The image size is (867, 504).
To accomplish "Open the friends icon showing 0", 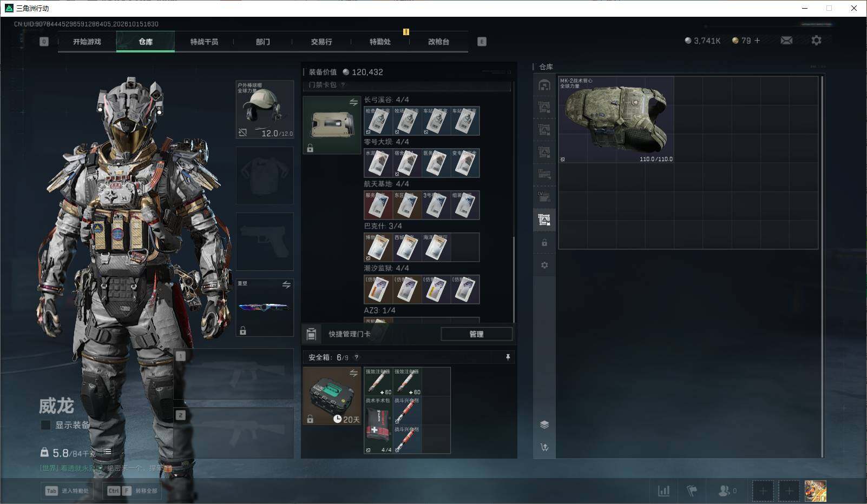I will pos(727,490).
